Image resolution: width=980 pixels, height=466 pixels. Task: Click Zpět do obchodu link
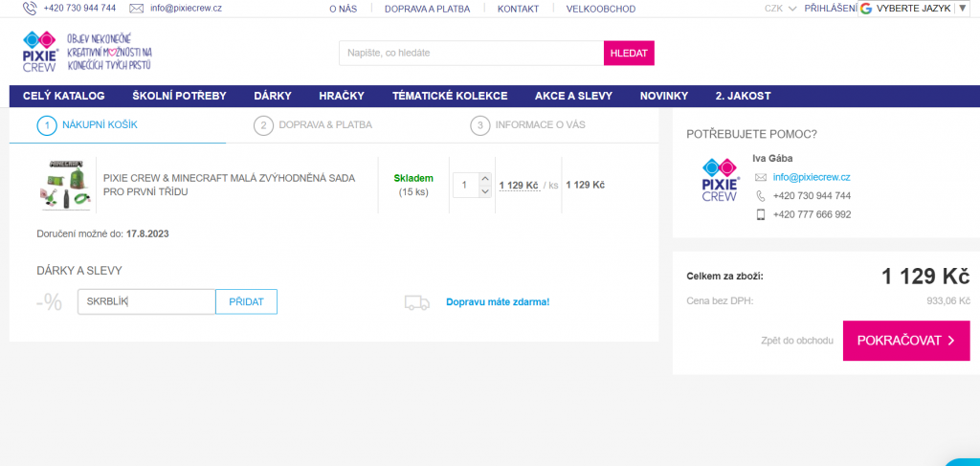click(797, 341)
